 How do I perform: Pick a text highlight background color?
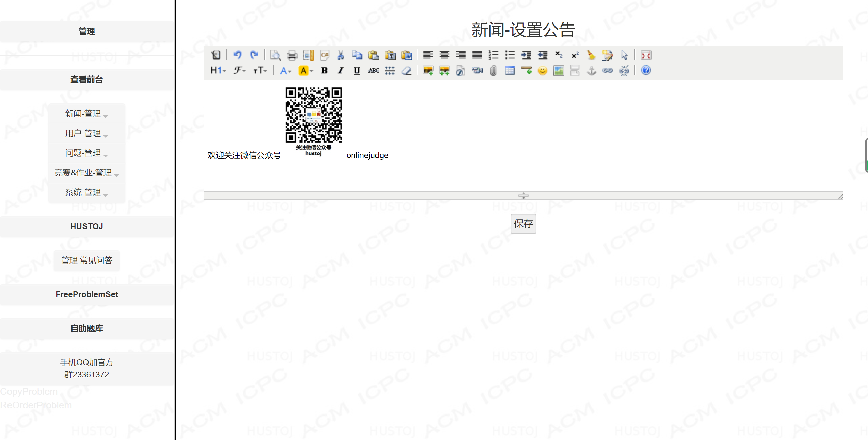[305, 70]
